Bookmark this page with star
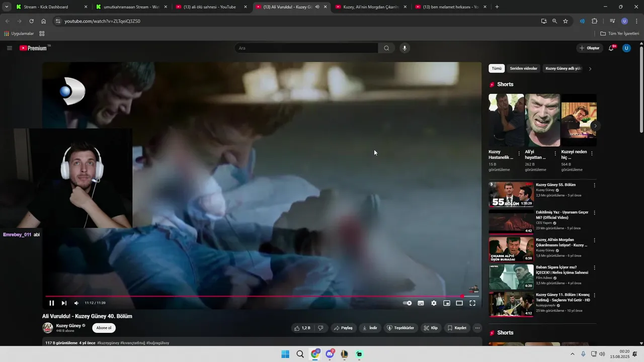 tap(566, 21)
